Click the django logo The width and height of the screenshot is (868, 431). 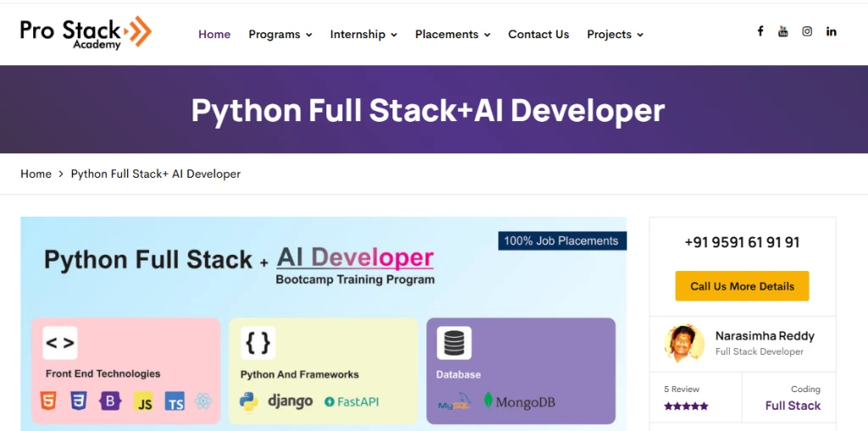click(290, 401)
